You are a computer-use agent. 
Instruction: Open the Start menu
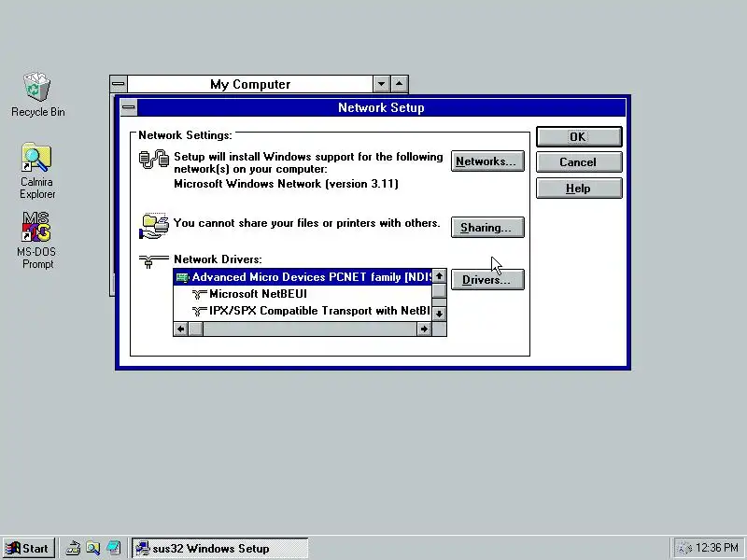point(28,548)
